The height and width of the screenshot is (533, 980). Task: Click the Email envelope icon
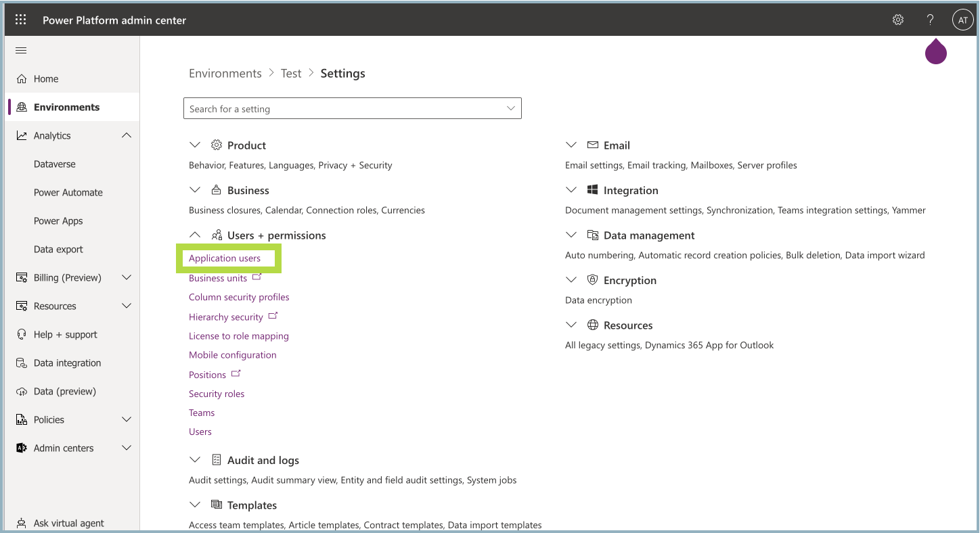point(593,145)
